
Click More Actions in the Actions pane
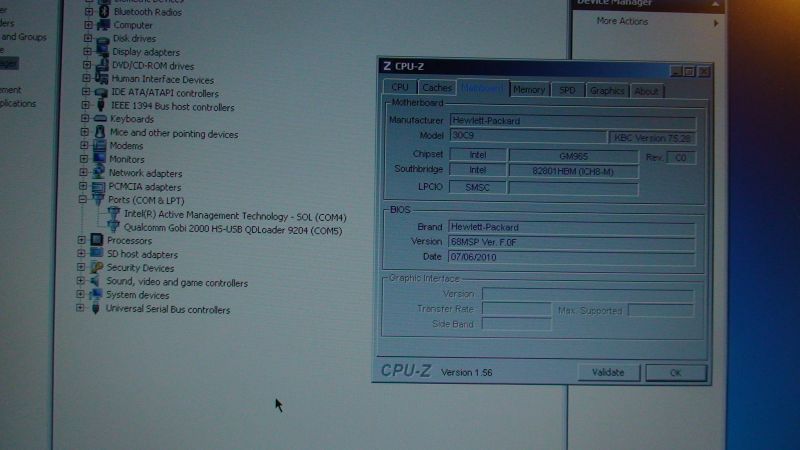tap(622, 21)
